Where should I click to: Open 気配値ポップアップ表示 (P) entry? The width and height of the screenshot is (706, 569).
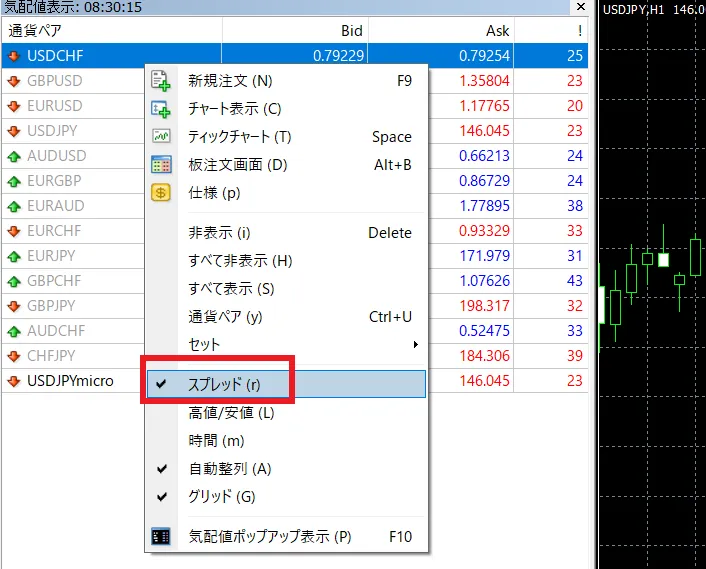(286, 537)
